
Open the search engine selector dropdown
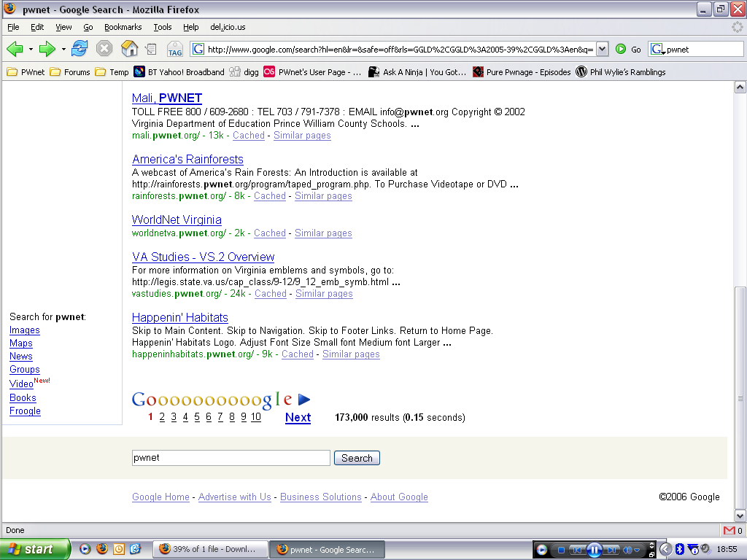point(658,50)
